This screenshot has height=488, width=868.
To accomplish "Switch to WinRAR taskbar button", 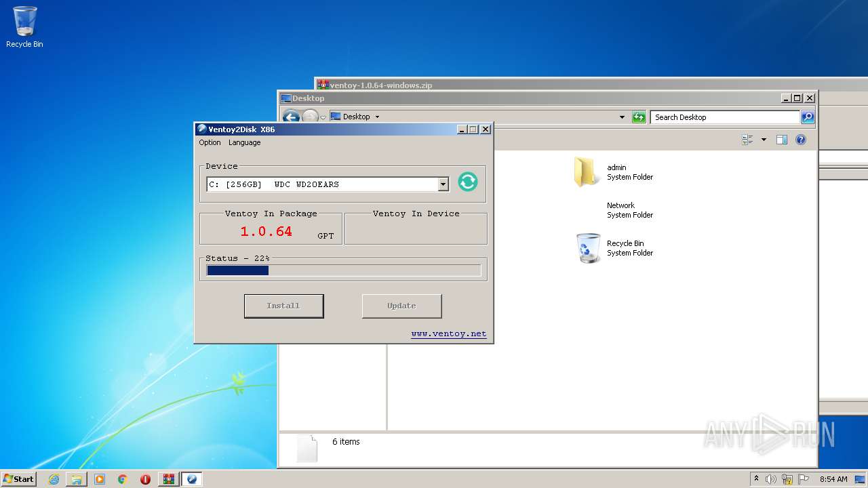I will point(168,479).
